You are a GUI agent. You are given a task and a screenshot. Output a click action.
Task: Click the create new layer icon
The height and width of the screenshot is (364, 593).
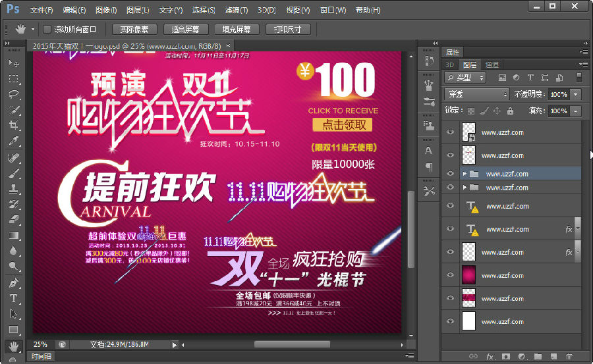tap(553, 356)
